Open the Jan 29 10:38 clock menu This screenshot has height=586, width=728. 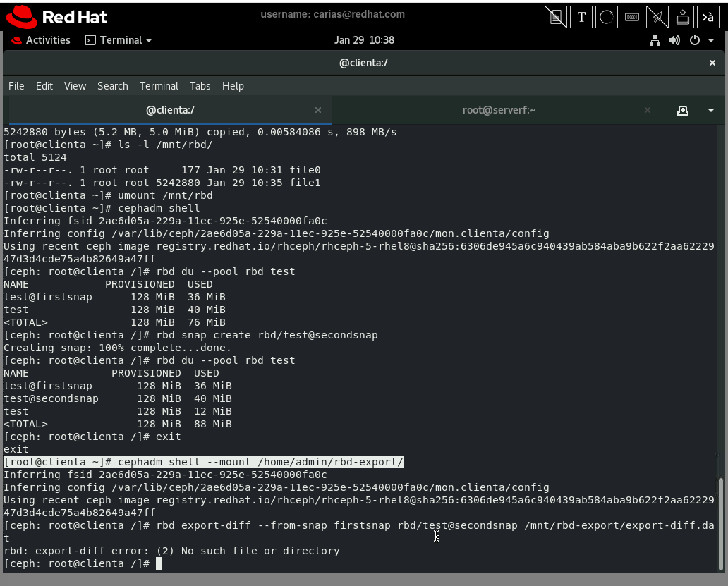[x=364, y=40]
